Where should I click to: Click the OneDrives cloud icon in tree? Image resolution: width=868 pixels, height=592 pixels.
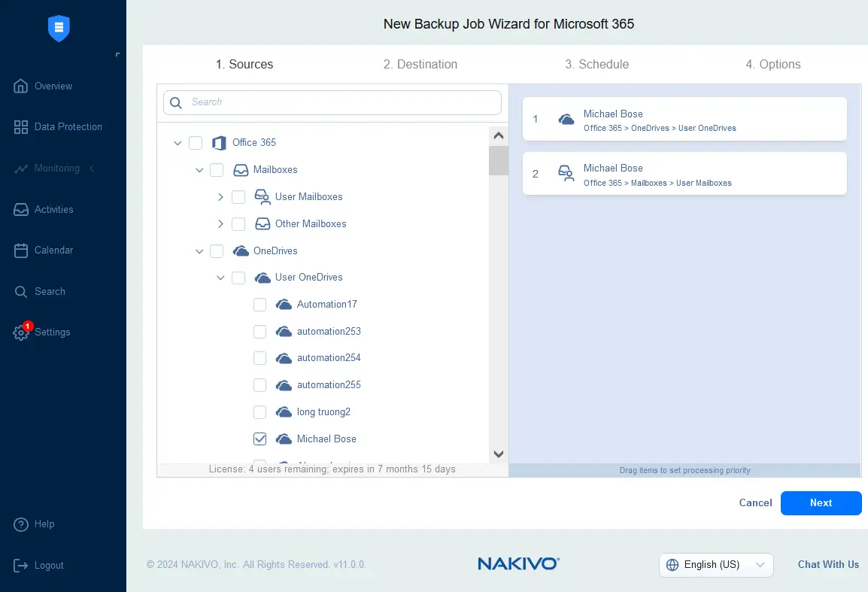[241, 250]
